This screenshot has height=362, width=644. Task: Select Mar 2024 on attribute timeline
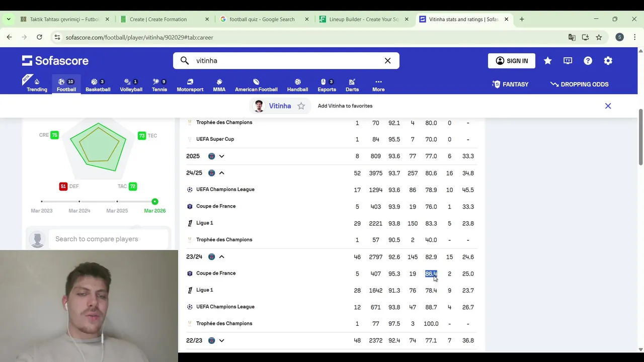click(x=79, y=202)
